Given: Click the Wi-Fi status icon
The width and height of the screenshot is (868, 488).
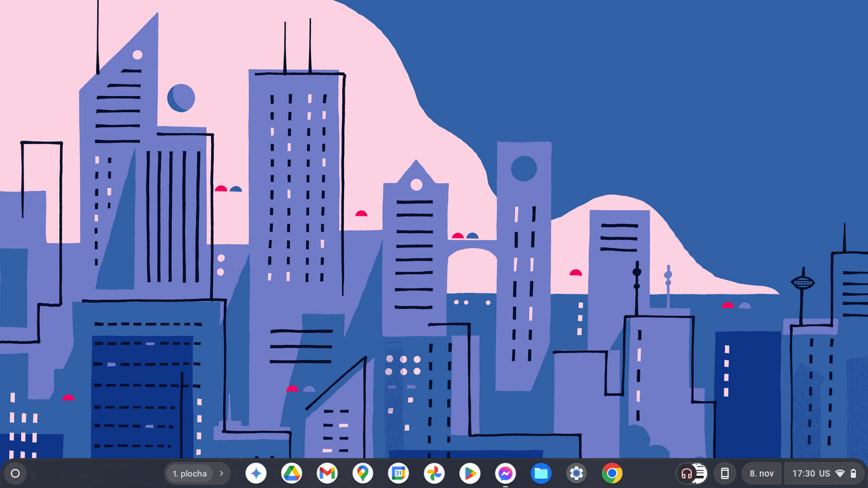Looking at the screenshot, I should [x=840, y=473].
